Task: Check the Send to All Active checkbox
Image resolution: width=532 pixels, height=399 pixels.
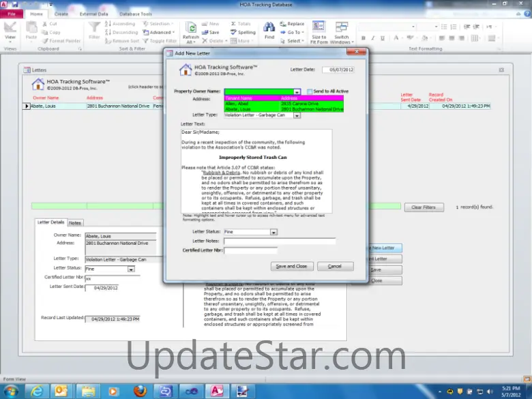Action: pos(310,91)
